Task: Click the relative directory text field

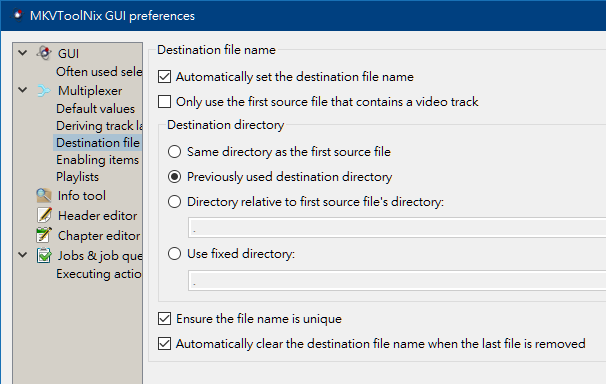Action: pyautogui.click(x=397, y=228)
